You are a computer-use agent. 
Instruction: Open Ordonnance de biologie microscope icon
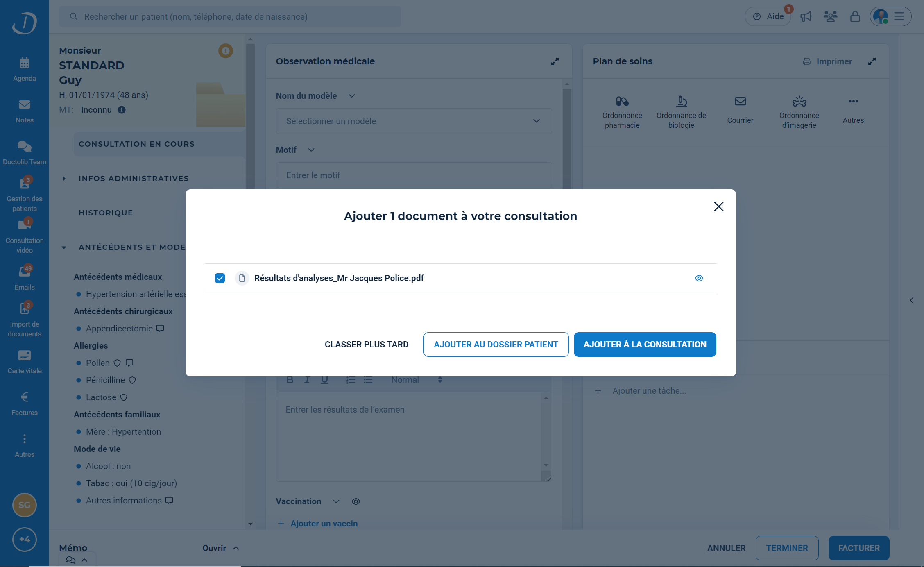pyautogui.click(x=681, y=102)
